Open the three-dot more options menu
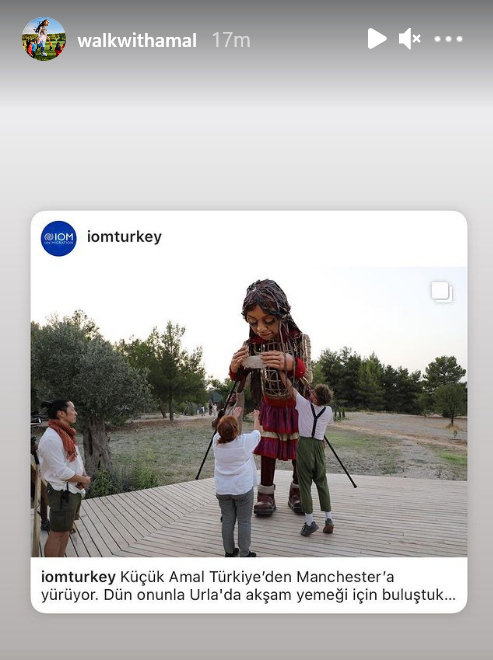 click(448, 39)
